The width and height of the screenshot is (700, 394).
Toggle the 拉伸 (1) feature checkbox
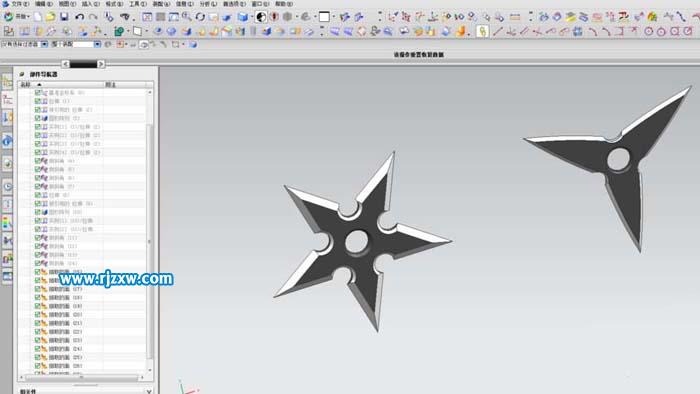(x=38, y=101)
